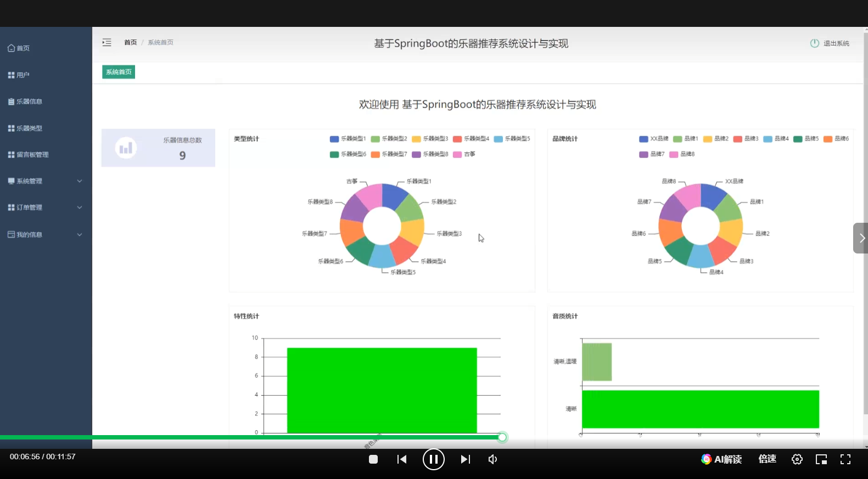868x479 pixels.
Task: Toggle 乐器类型6 legend in 类型统计
Action: pos(348,154)
